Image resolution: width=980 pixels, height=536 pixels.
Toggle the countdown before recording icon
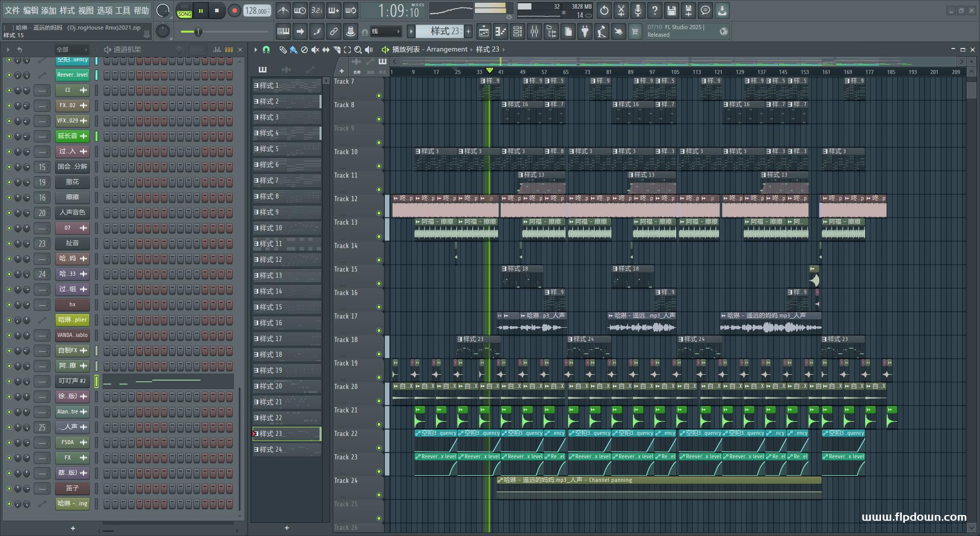coord(317,10)
